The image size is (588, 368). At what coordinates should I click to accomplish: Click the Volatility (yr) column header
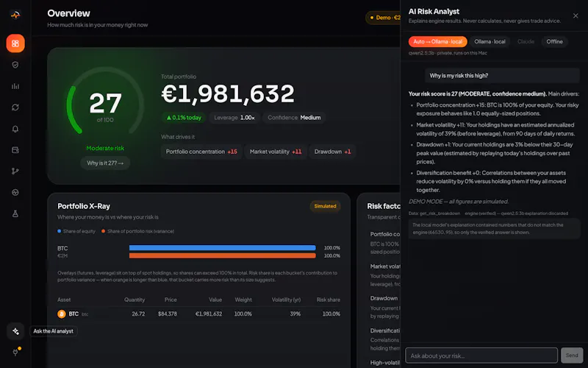click(x=286, y=300)
